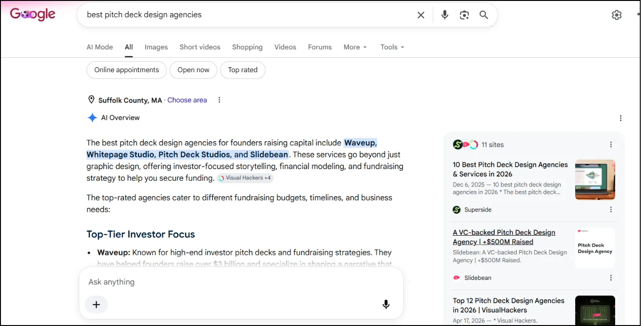
Task: Click the Superside article thumbnail
Action: click(x=595, y=180)
